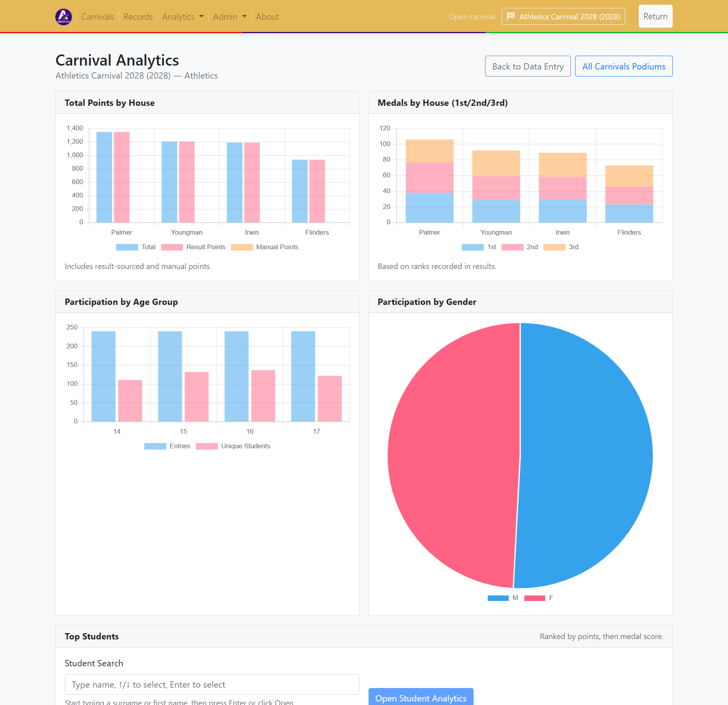Viewport: 728px width, 705px height.
Task: Click the pink 2nd place color swatch
Action: (x=512, y=247)
